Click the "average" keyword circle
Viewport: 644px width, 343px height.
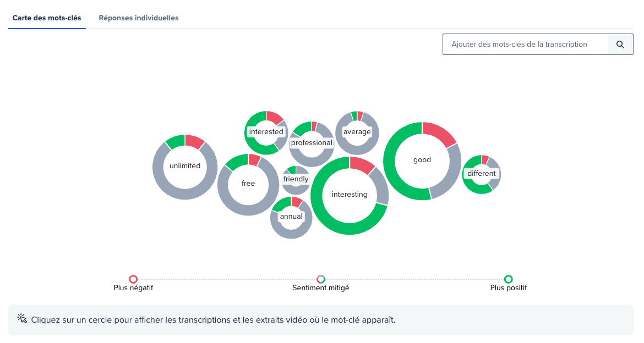(x=357, y=132)
